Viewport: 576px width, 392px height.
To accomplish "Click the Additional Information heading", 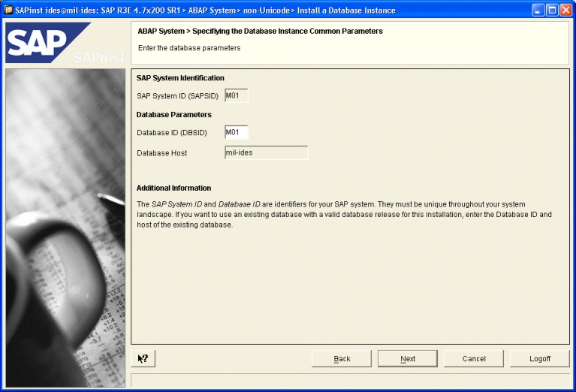I will [x=173, y=188].
